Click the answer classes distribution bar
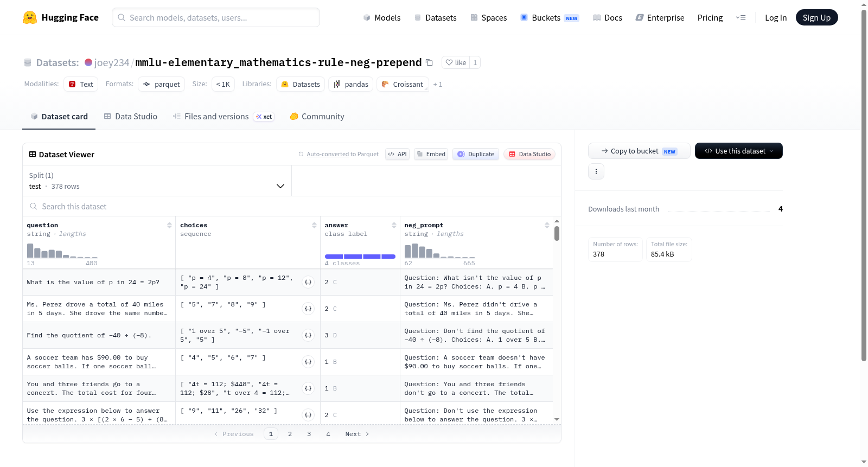Image resolution: width=868 pixels, height=467 pixels. pos(360,257)
